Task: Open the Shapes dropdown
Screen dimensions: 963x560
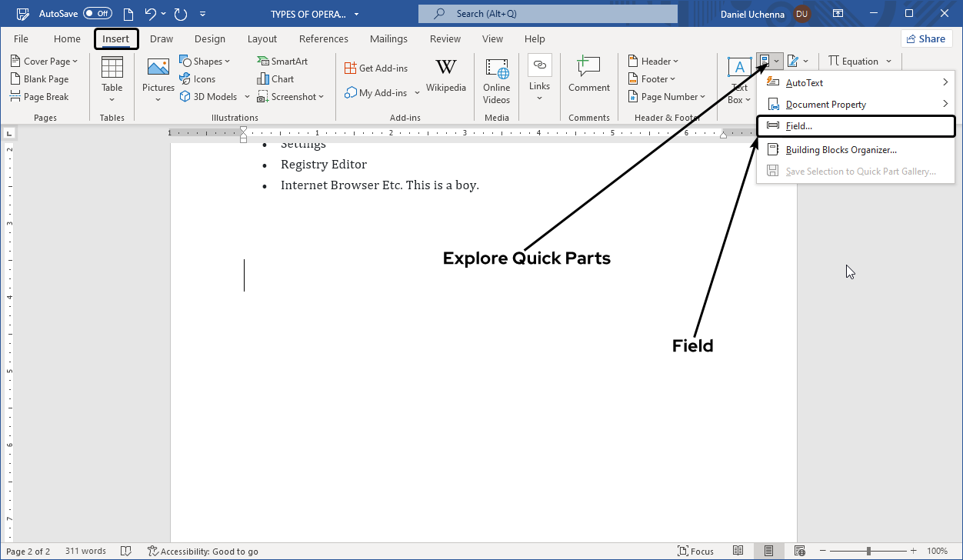Action: [205, 62]
